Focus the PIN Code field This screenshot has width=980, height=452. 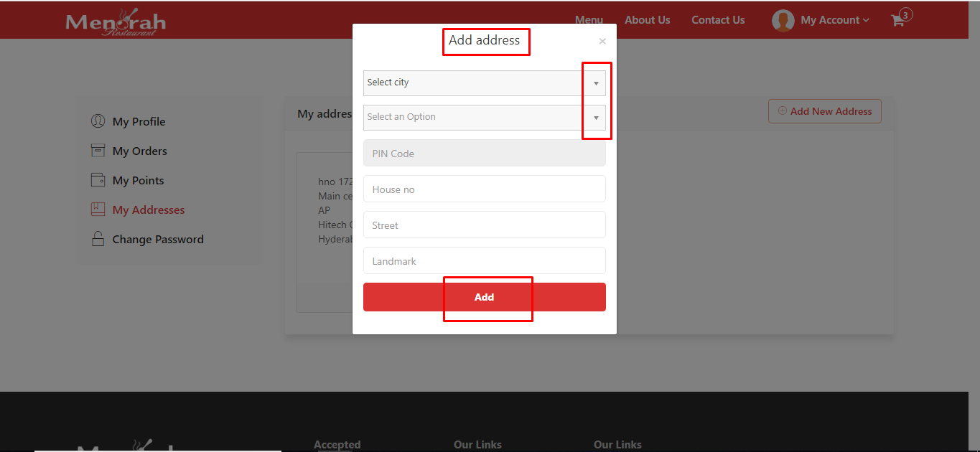tap(484, 154)
